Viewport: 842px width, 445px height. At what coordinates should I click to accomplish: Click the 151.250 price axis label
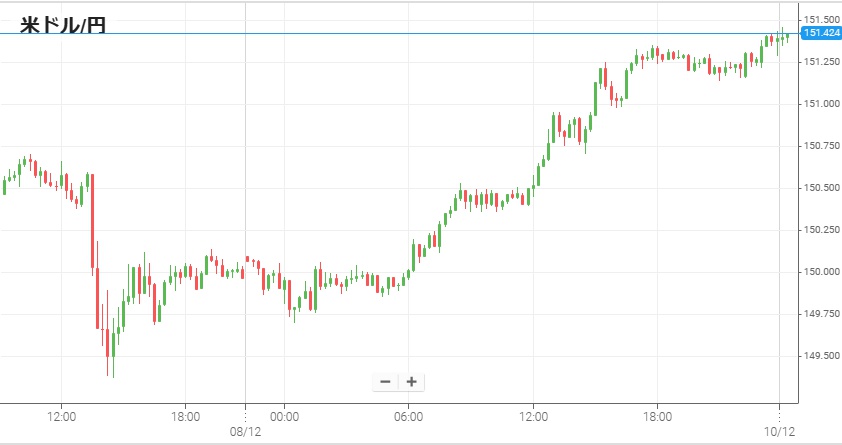pyautogui.click(x=821, y=62)
